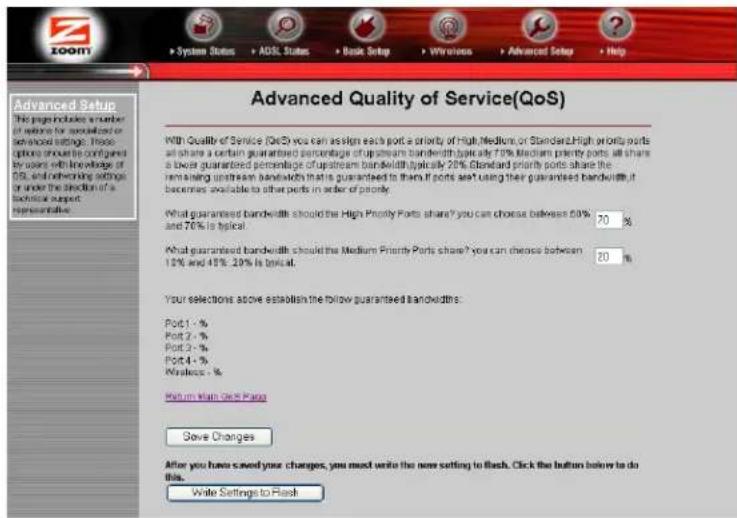The height and width of the screenshot is (518, 737).
Task: Click the Advanced Setup sidebar heading
Action: point(64,105)
